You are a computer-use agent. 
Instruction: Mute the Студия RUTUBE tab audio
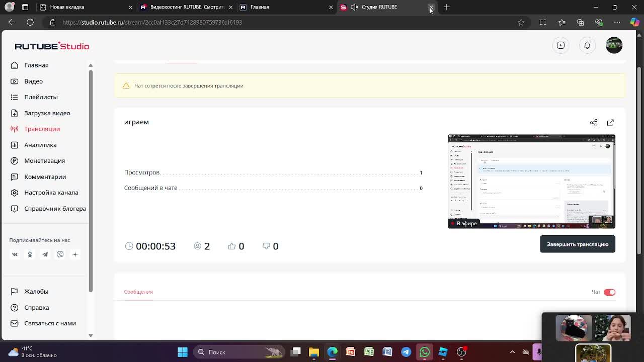(x=354, y=7)
